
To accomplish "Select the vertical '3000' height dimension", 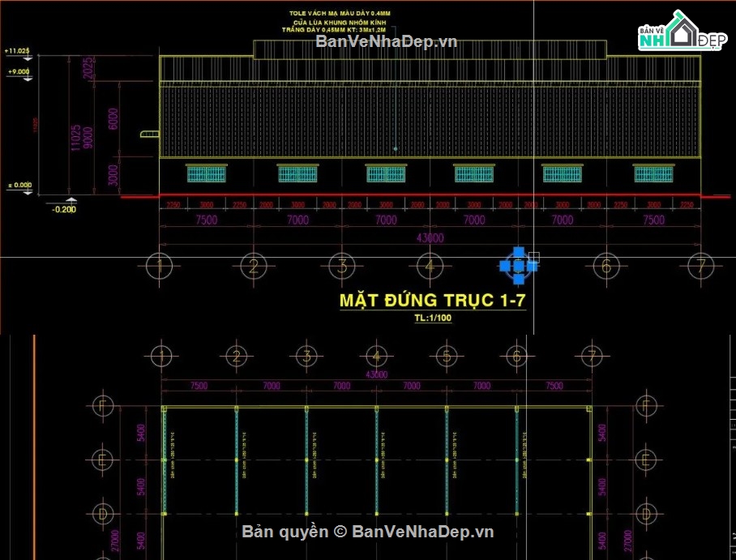I will (113, 175).
